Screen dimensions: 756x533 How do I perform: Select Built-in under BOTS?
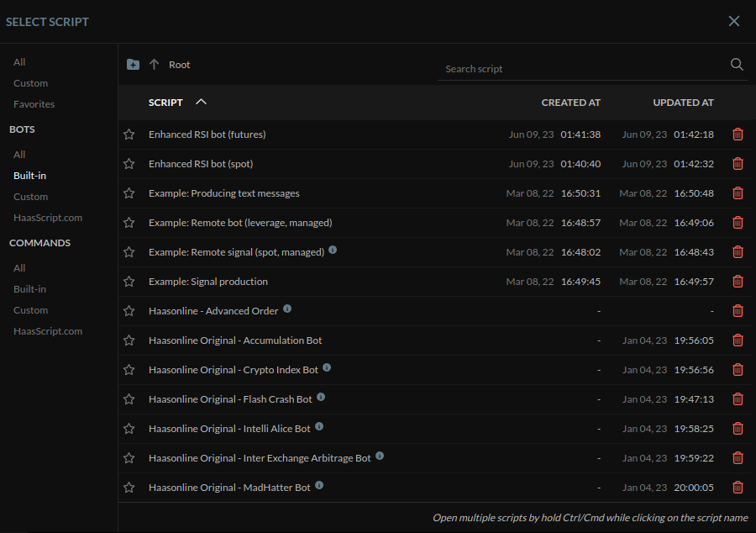(30, 175)
